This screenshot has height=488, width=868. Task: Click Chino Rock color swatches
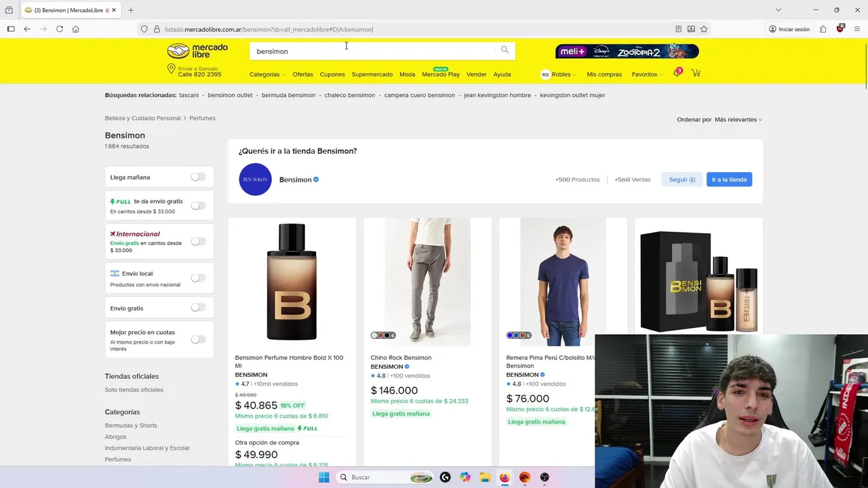pos(383,335)
